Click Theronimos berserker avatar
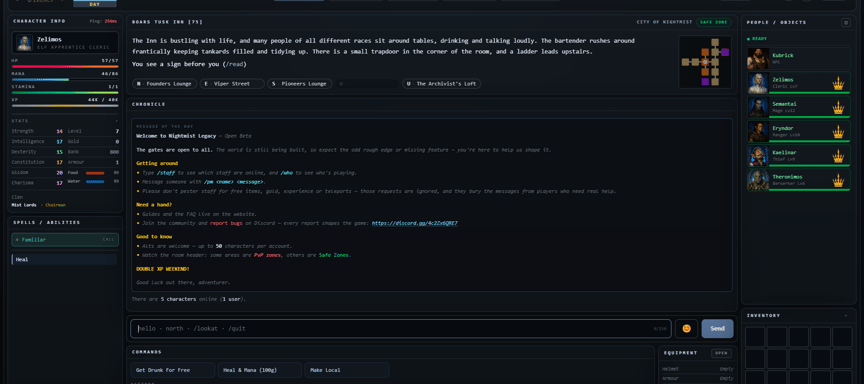 point(758,180)
